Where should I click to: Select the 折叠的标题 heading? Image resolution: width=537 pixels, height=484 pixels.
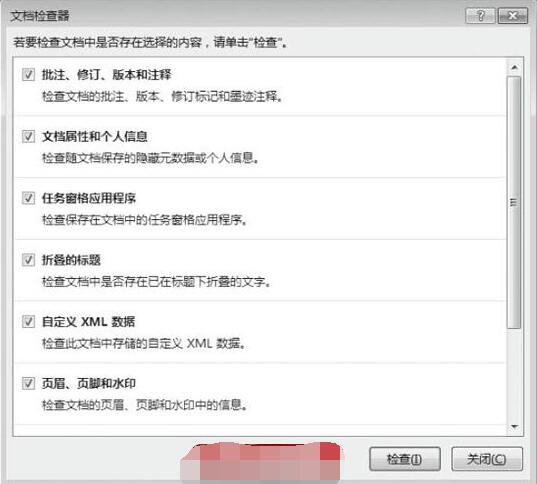[71, 260]
